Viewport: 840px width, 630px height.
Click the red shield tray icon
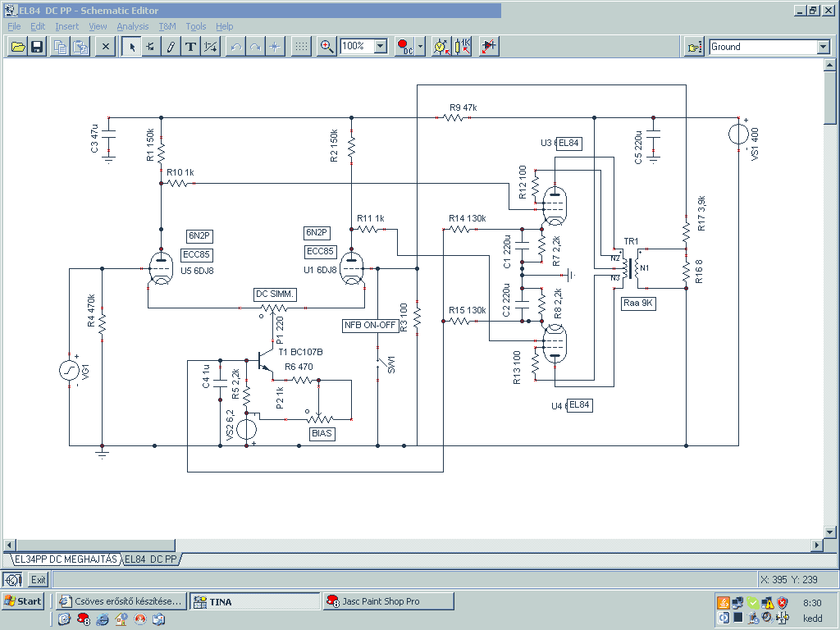[x=782, y=603]
